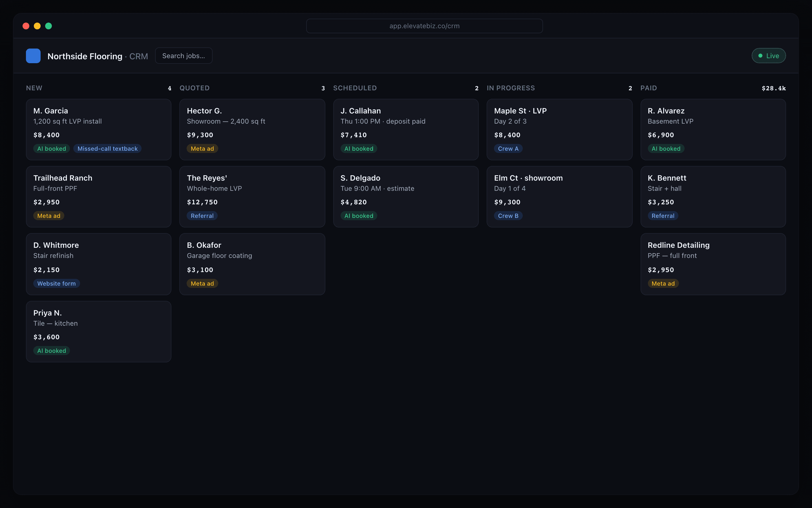Open the B. Okafor card title
Screen dimensions: 812x508
[204, 245]
